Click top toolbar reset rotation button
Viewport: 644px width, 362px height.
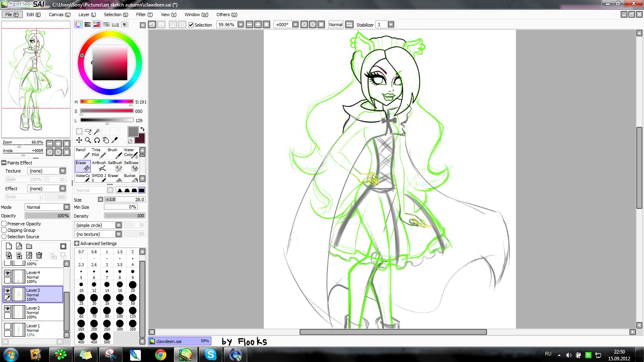[321, 25]
